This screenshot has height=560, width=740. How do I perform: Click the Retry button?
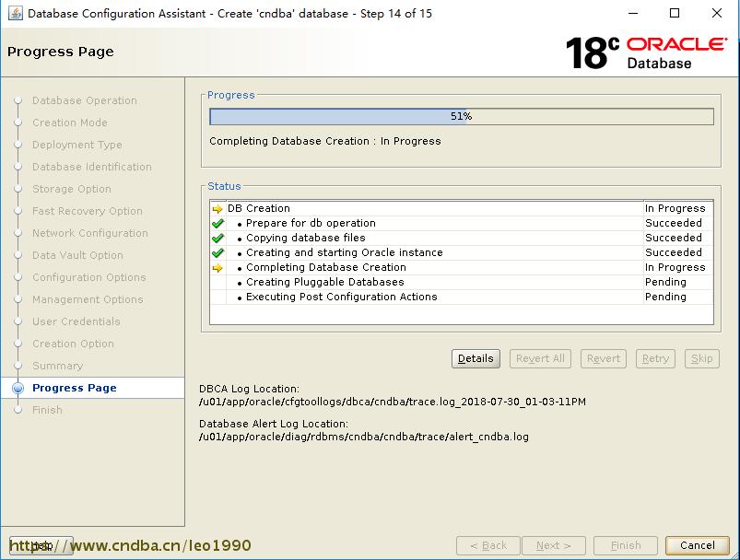pos(655,358)
